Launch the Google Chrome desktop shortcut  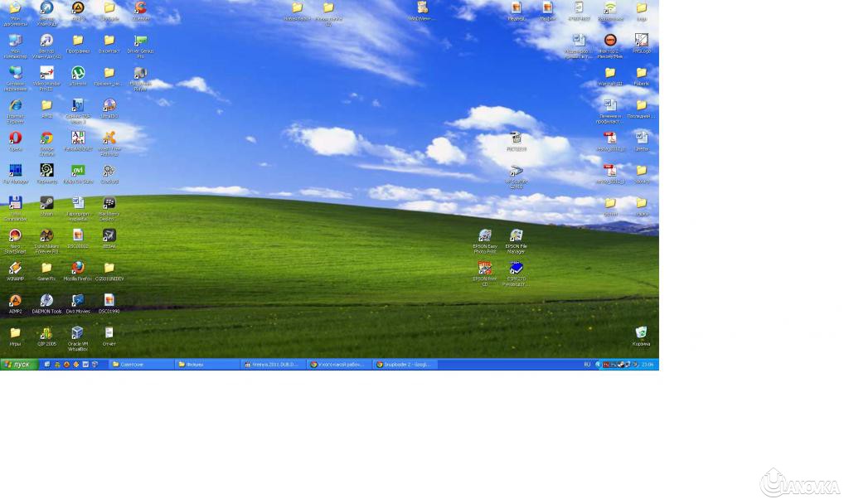click(x=46, y=144)
